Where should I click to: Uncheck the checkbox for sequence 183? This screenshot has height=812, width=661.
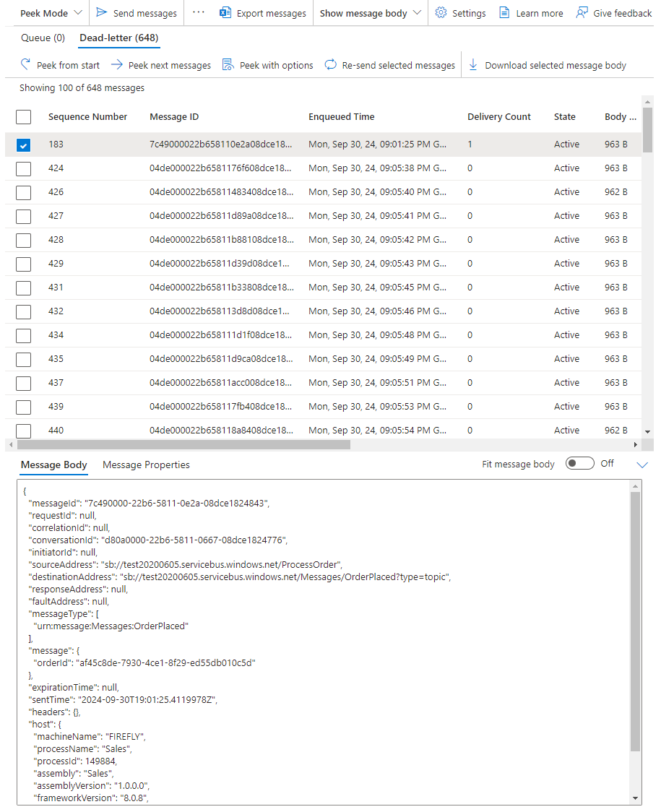click(x=24, y=145)
